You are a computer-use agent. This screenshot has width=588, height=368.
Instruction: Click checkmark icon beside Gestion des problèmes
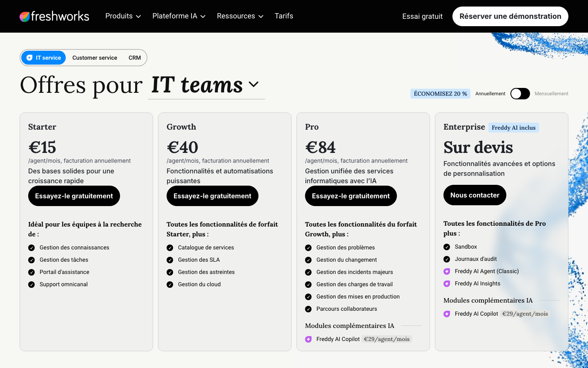click(x=308, y=248)
